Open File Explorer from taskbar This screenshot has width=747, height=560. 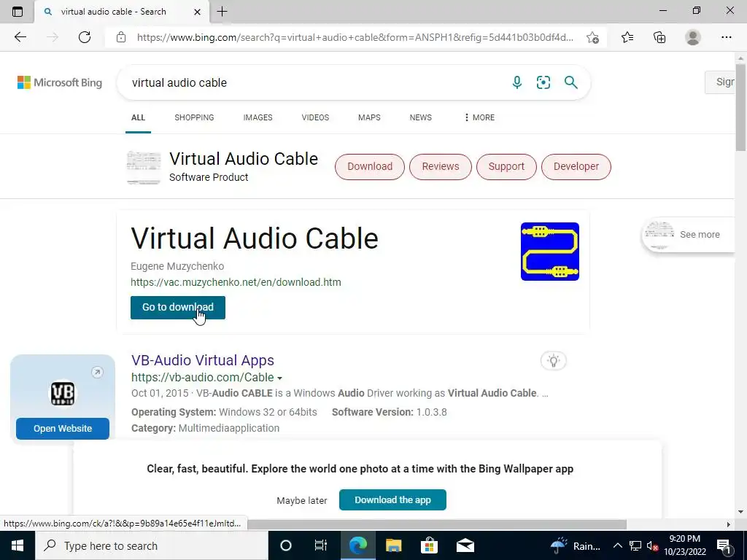[393, 545]
